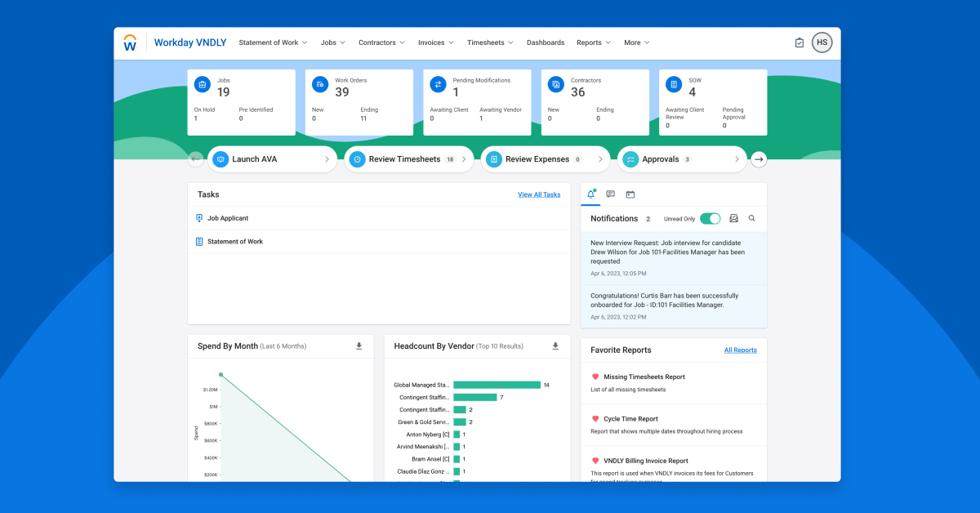Open the tasks clipboard icon in header
This screenshot has width=980, height=513.
(x=799, y=42)
